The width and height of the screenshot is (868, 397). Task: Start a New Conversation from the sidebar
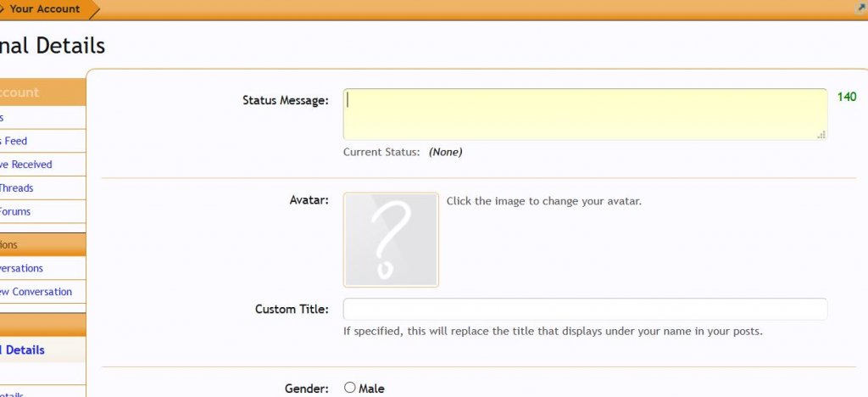[x=36, y=292]
